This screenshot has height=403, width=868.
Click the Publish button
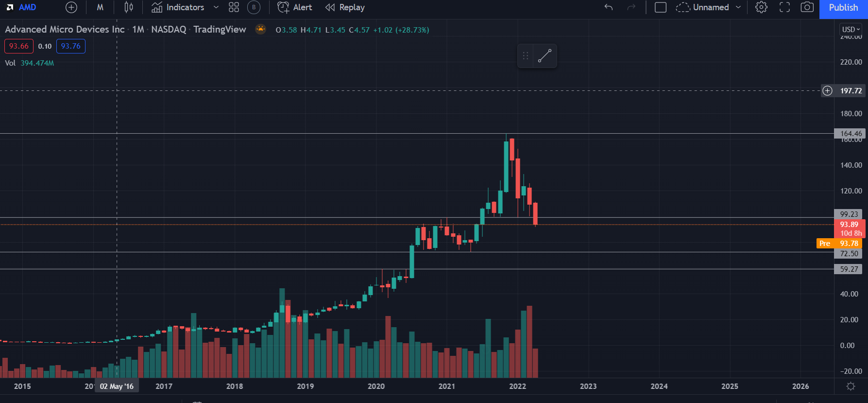(x=844, y=8)
